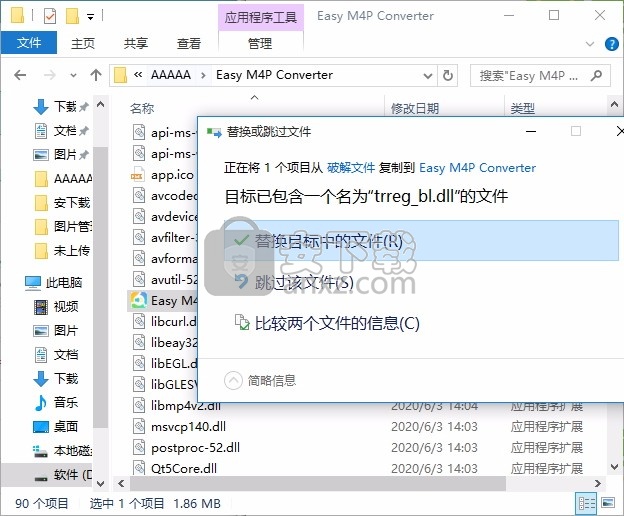Select the app.ico file icon
The height and width of the screenshot is (516, 624).
point(138,174)
